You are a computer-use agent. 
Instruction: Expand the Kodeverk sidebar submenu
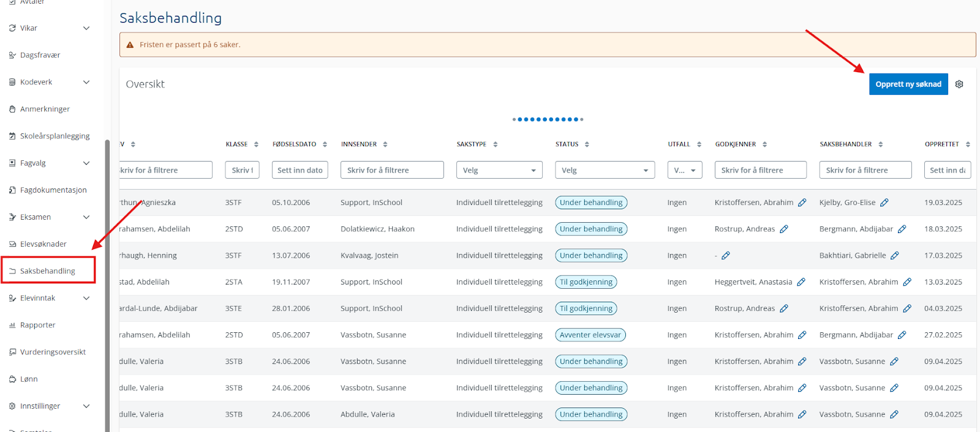[86, 82]
